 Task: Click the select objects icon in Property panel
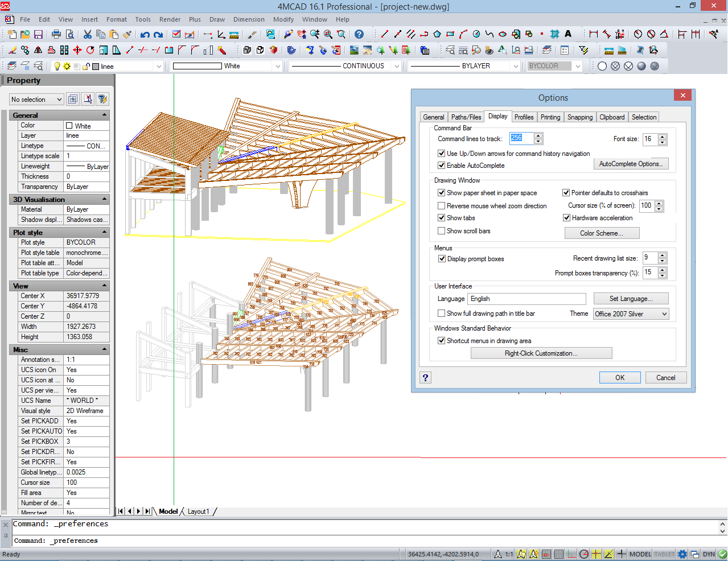coord(73,99)
